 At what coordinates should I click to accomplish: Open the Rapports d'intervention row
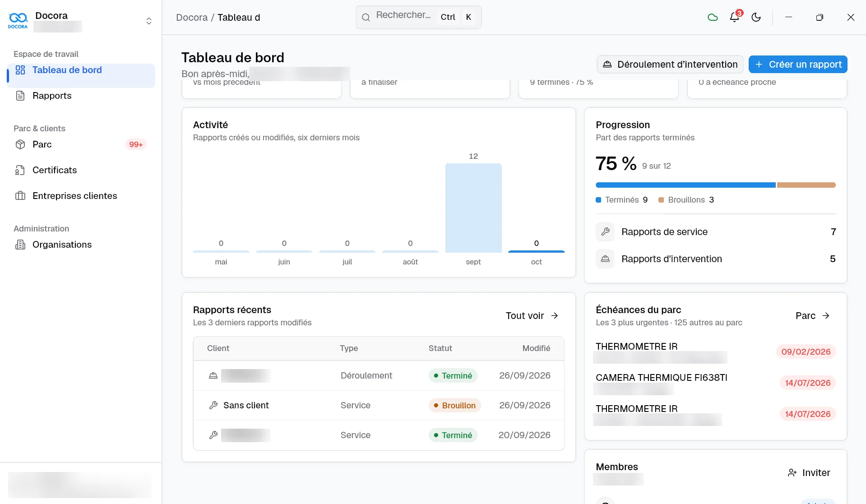pyautogui.click(x=716, y=259)
